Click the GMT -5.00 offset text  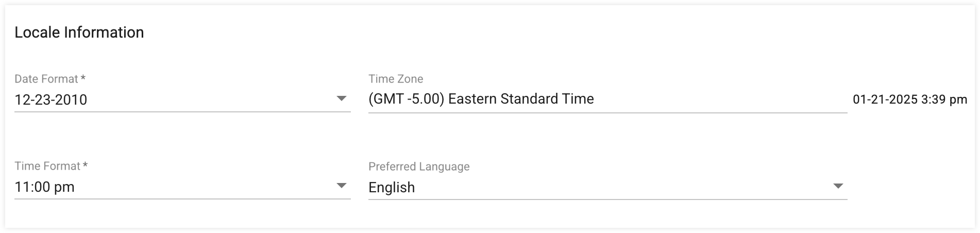pos(407,99)
